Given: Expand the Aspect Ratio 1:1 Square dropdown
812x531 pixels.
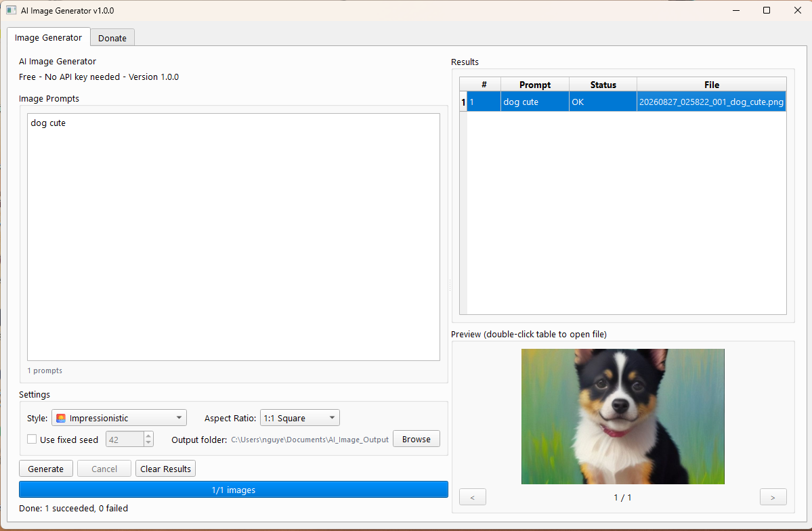Looking at the screenshot, I should tap(300, 418).
